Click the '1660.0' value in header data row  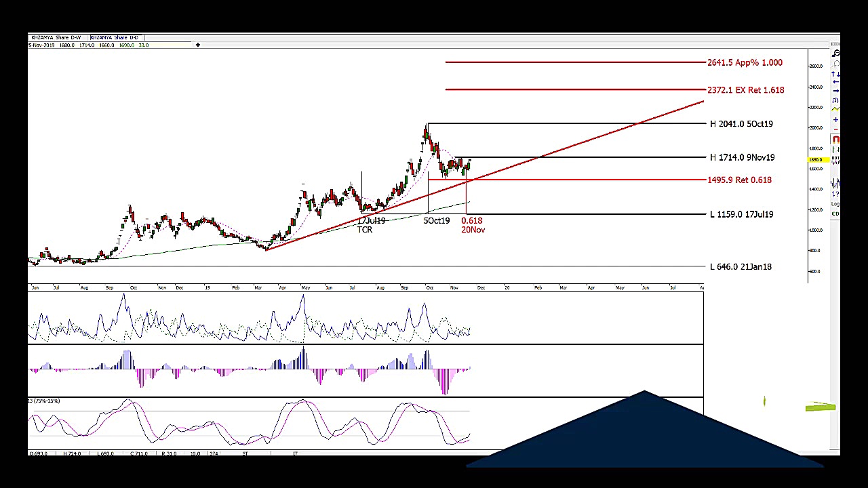pyautogui.click(x=106, y=45)
